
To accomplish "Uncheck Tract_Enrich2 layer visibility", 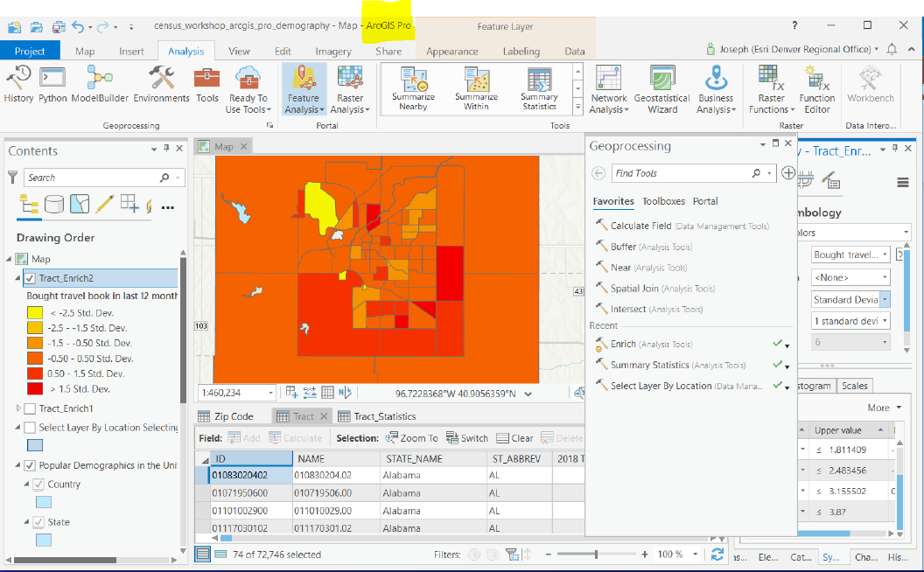I will [x=30, y=278].
